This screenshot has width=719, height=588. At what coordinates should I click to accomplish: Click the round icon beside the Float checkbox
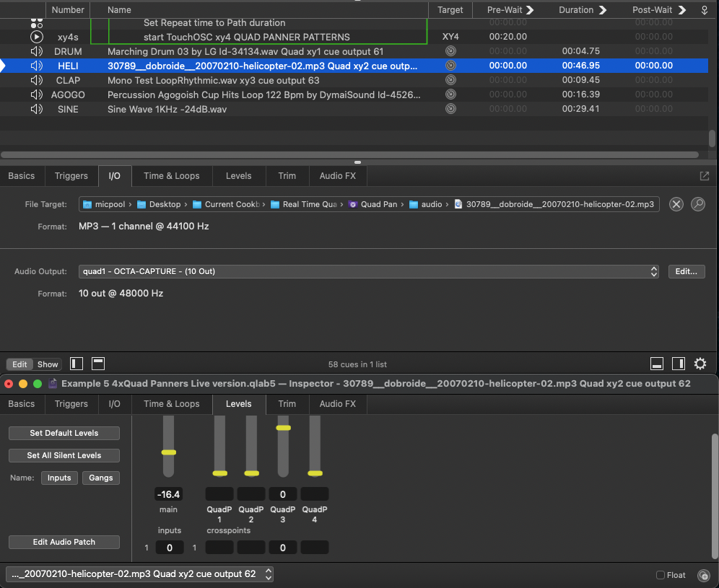click(703, 575)
